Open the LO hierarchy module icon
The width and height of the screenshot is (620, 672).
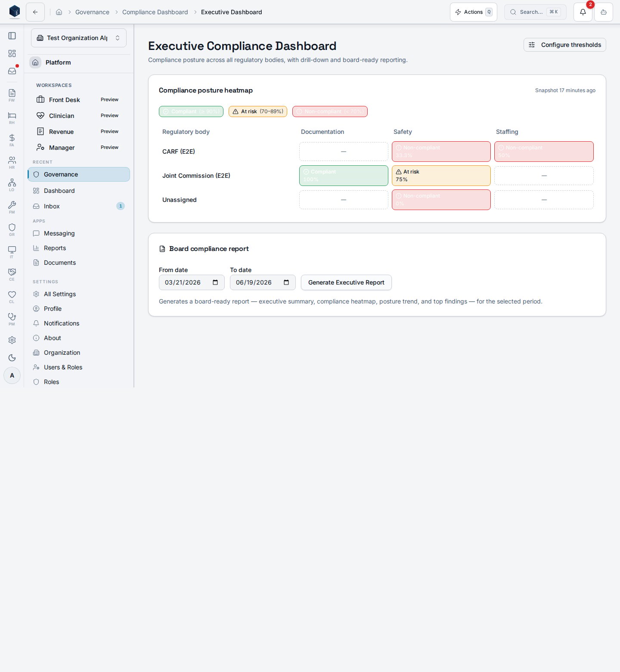click(12, 185)
